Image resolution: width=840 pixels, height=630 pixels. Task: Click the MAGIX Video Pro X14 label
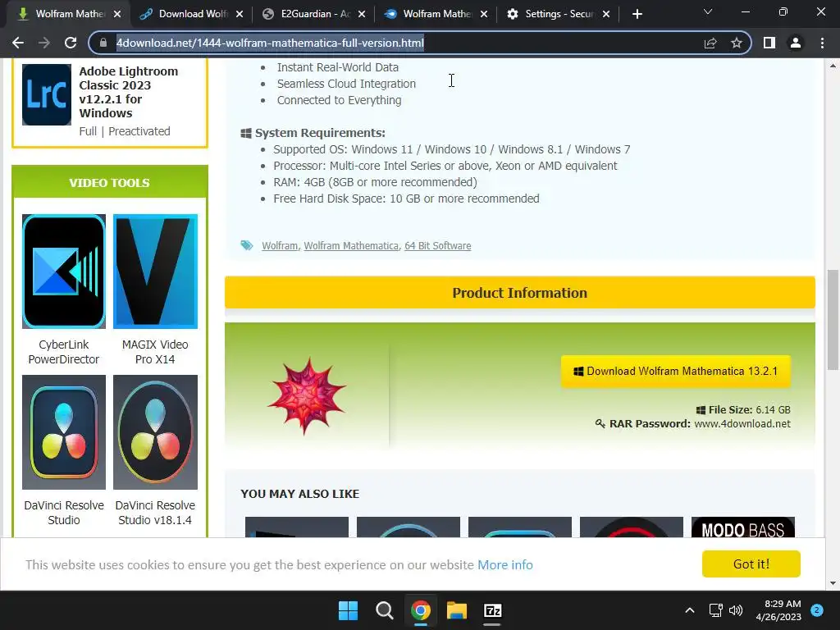[x=155, y=352]
